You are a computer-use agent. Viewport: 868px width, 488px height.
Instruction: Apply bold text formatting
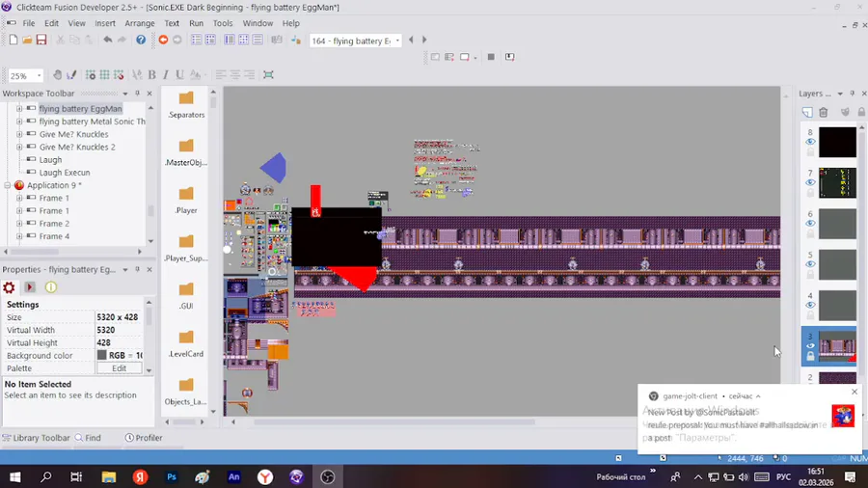pos(151,74)
